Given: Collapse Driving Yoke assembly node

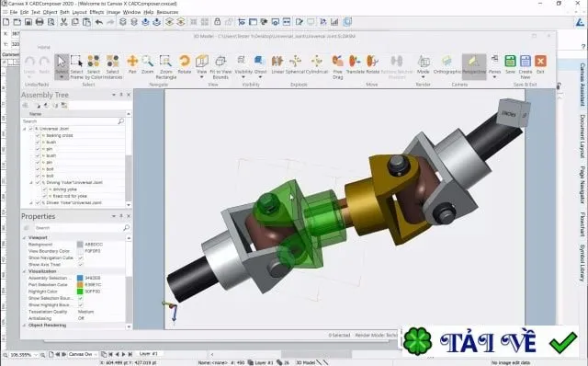Looking at the screenshot, I should tap(31, 183).
